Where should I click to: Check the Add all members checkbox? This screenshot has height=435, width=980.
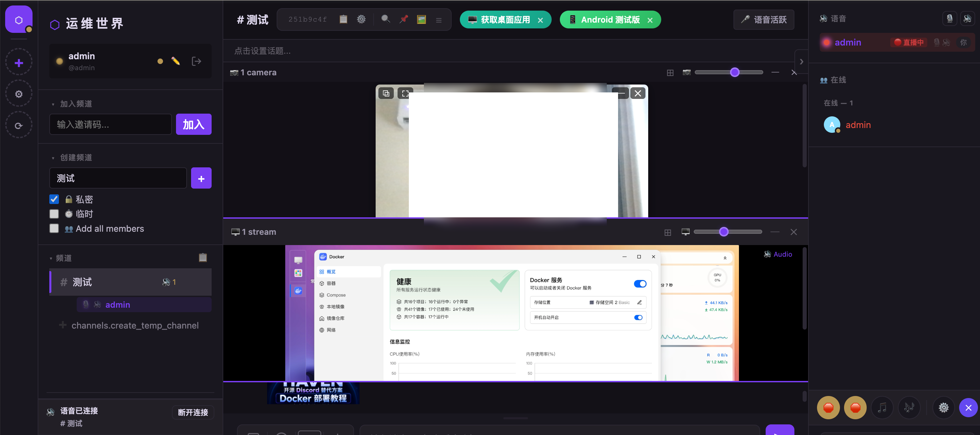(54, 229)
